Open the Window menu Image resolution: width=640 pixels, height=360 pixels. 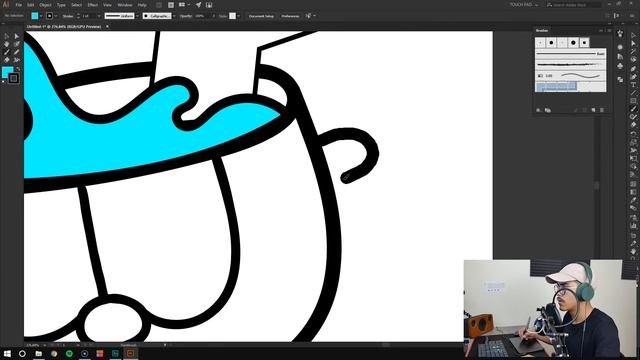(124, 5)
